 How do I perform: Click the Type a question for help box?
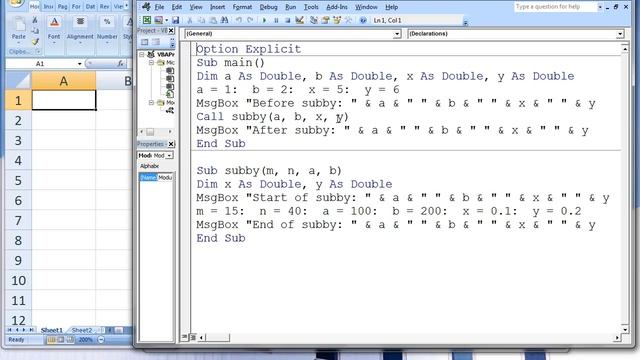[x=555, y=7]
